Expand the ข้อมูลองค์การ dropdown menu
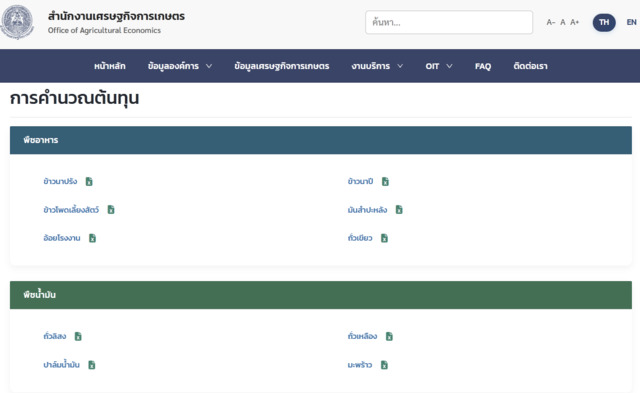Screen dimensions: 640x393 [180, 66]
